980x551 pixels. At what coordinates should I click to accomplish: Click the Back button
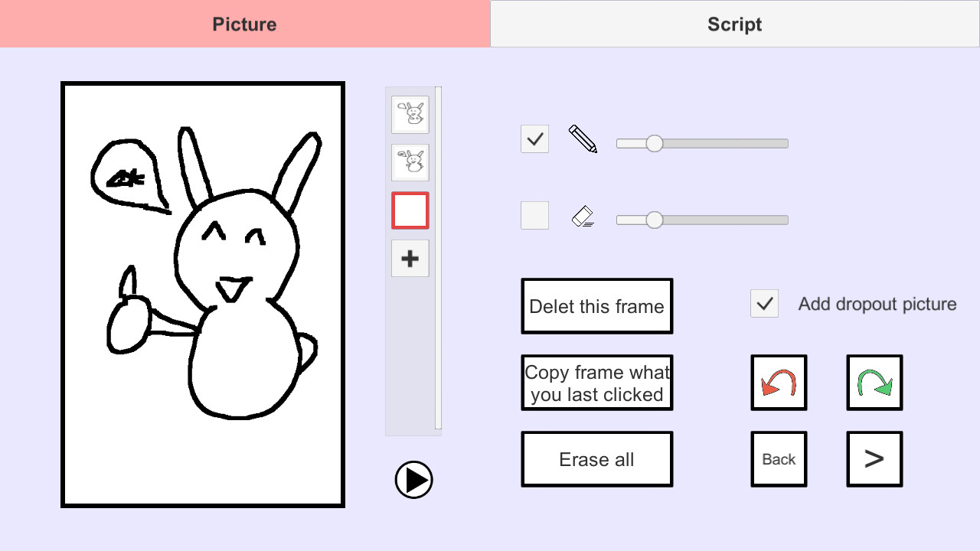(779, 459)
